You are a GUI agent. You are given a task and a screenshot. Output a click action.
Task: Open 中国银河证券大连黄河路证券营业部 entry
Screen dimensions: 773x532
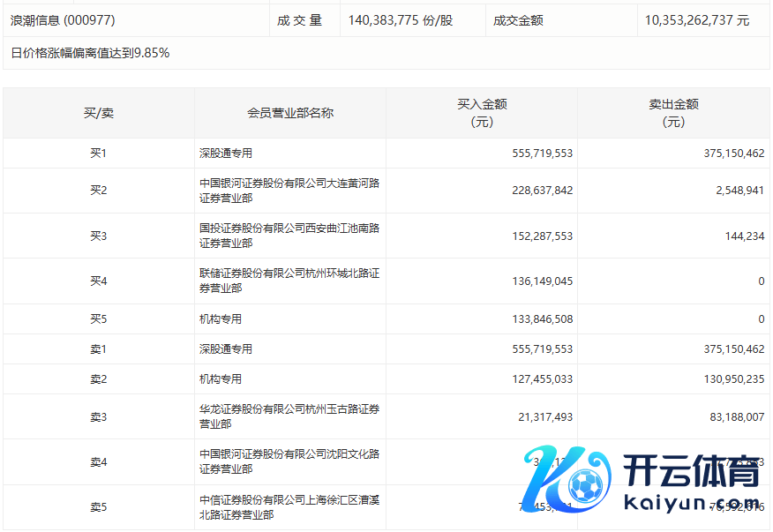point(289,191)
